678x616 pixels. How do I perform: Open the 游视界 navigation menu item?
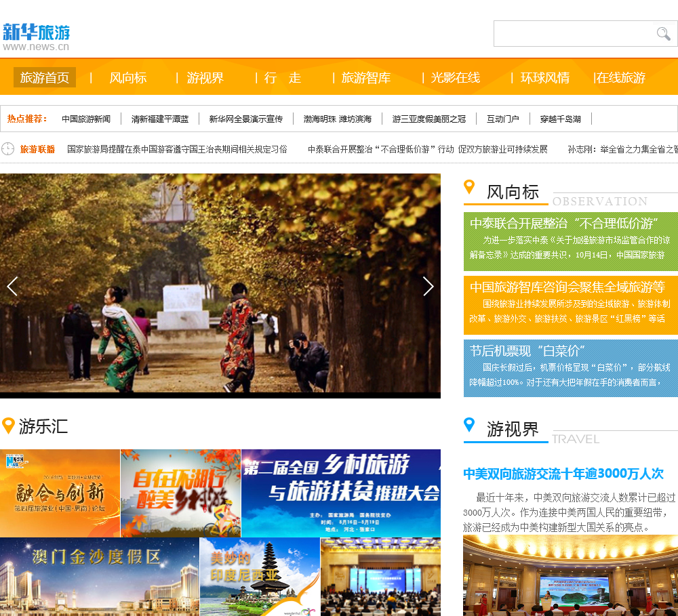(205, 78)
